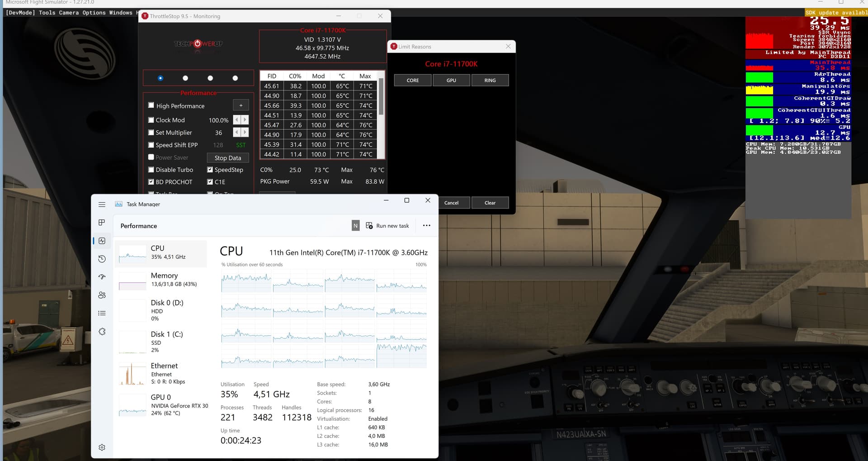Screen dimensions: 868x461
Task: Open the Options menu in Flight Simulator
Action: click(94, 13)
